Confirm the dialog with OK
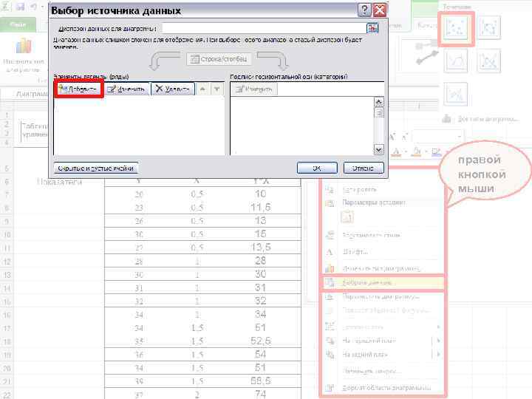The width and height of the screenshot is (532, 399). tap(317, 168)
